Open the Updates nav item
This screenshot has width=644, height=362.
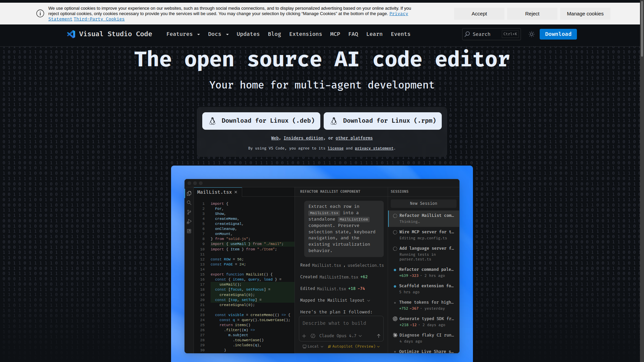[248, 34]
